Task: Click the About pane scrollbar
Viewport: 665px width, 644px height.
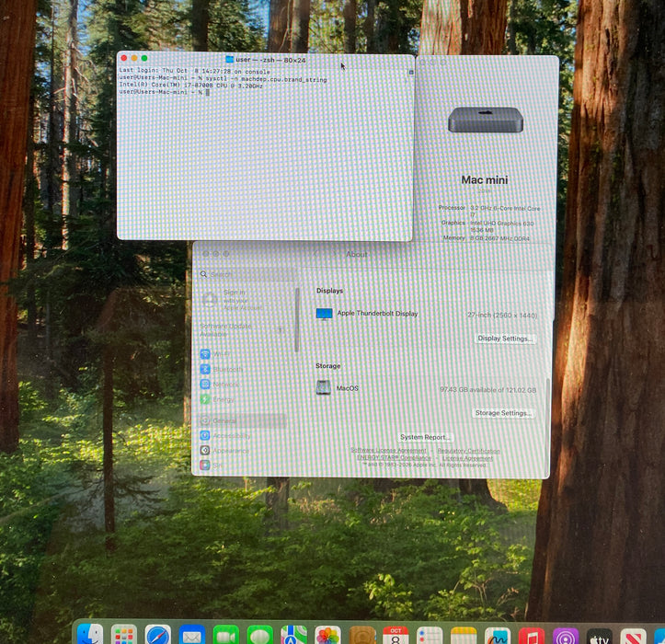Action: [x=547, y=426]
